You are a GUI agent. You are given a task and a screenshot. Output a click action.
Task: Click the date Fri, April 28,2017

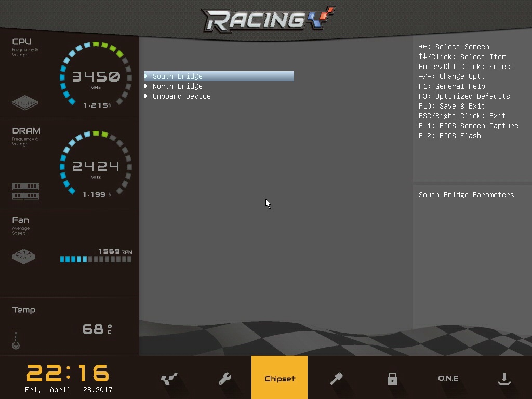tap(68, 390)
